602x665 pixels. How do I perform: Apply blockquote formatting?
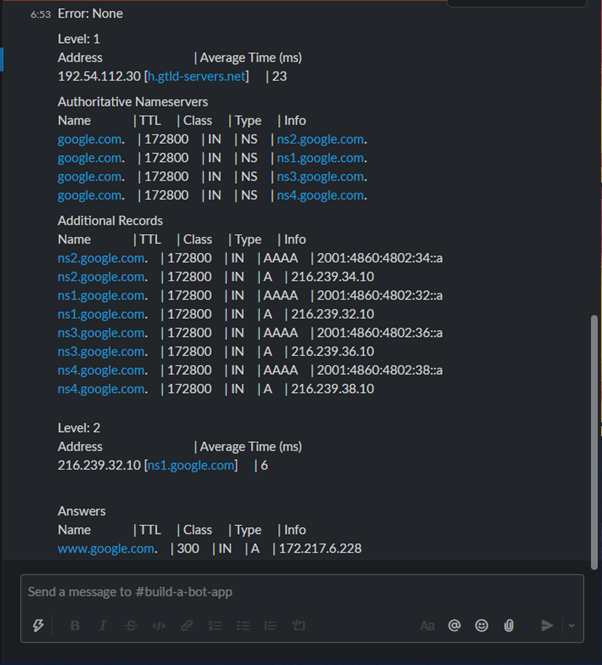[x=270, y=626]
